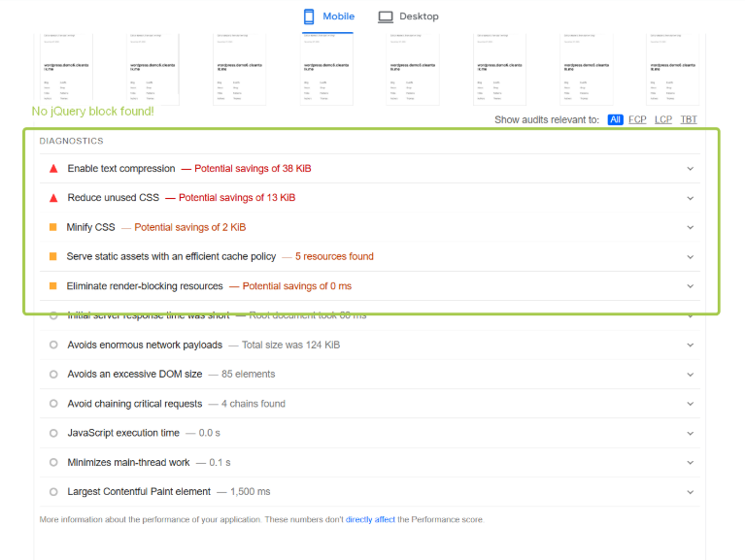Viewport: 745px width, 560px height.
Task: Click the mobile phone icon
Action: [x=309, y=16]
